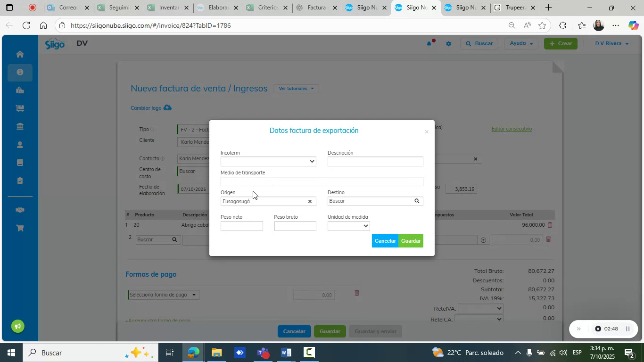Switch to the Correo browser tab
This screenshot has width=644, height=362.
coord(68,8)
